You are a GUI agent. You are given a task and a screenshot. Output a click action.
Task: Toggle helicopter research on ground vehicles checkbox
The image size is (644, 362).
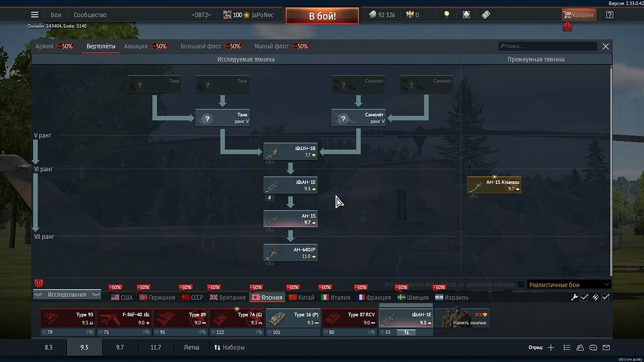coord(521,284)
